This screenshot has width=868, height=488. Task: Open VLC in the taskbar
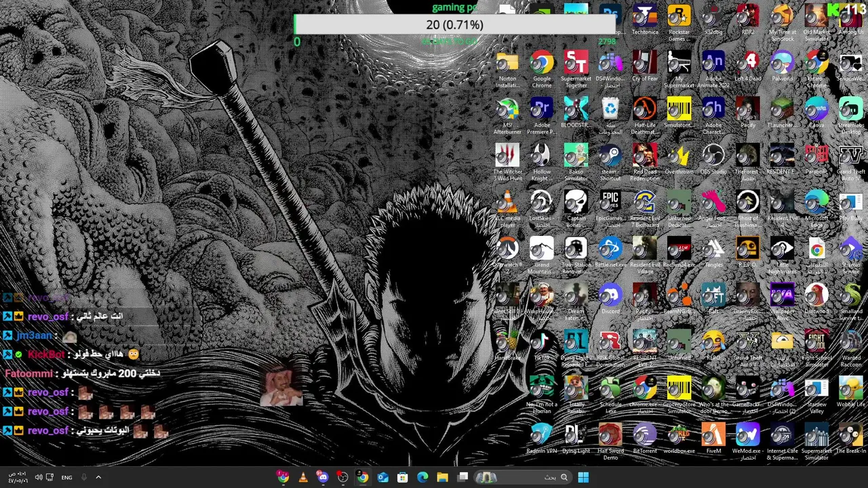pos(303,477)
